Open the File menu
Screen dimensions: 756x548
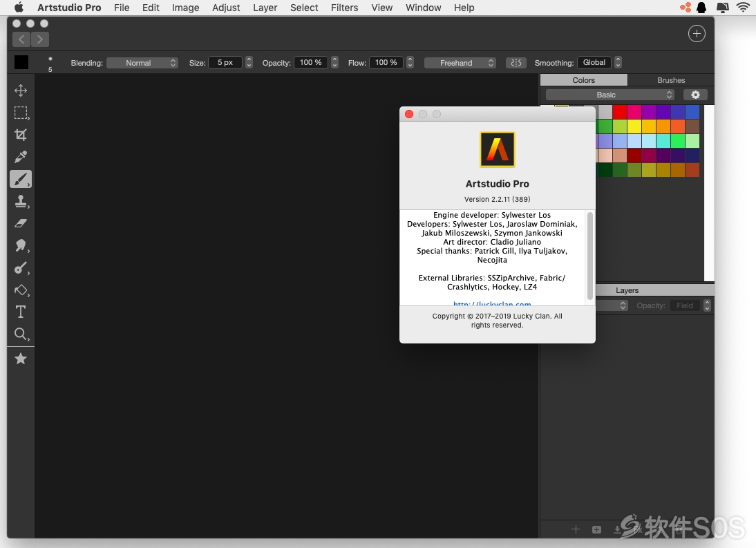point(122,7)
